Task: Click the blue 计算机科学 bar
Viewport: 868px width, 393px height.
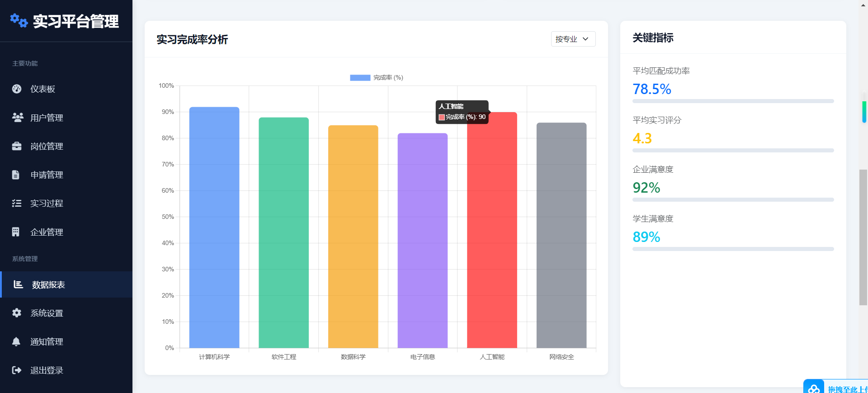Action: pyautogui.click(x=214, y=227)
